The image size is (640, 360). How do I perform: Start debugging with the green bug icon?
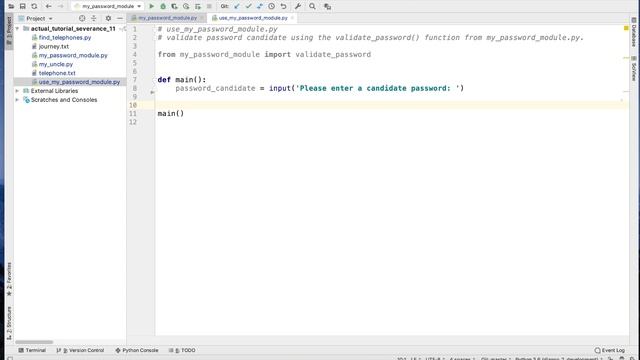[163, 6]
